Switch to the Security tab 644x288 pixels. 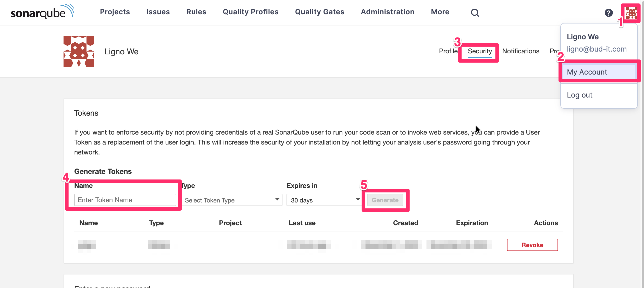pyautogui.click(x=480, y=51)
